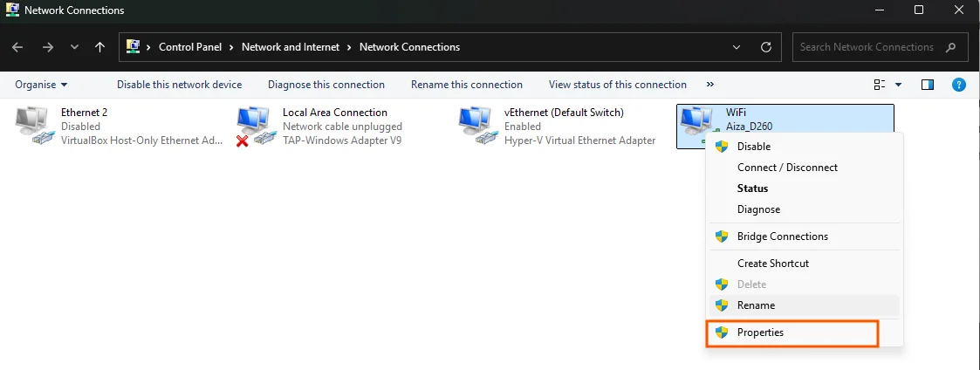Click View status of this connection

[618, 85]
